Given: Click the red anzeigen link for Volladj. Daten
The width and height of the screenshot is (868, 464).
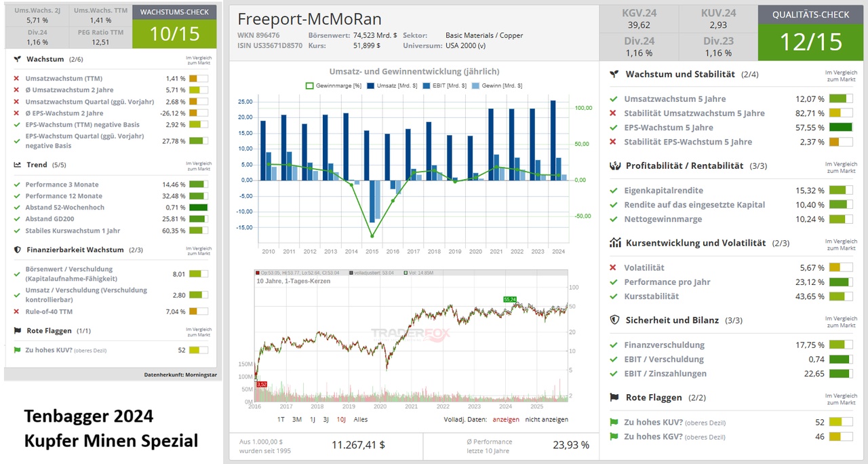Looking at the screenshot, I should coord(506,419).
